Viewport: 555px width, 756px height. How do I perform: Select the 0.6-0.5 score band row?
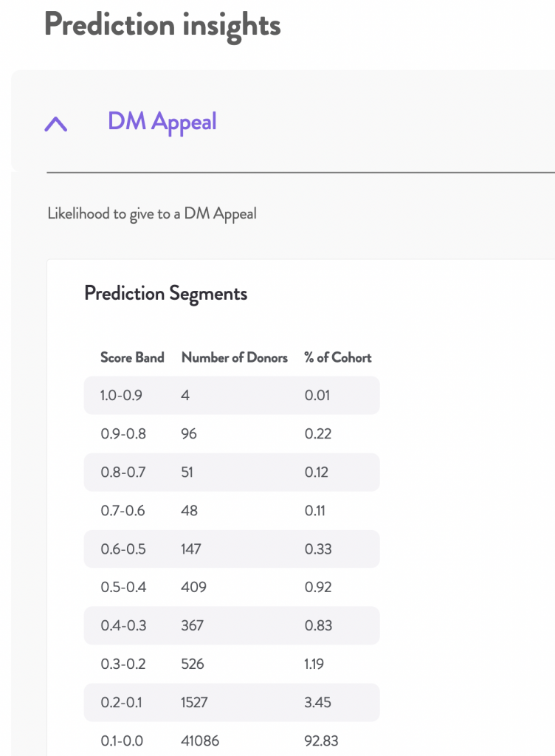(232, 549)
